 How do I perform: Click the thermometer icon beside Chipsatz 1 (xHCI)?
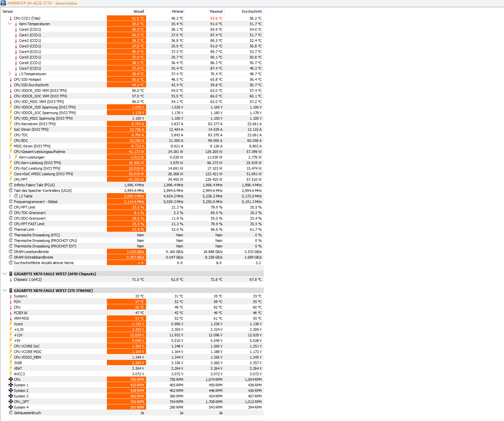[11, 279]
